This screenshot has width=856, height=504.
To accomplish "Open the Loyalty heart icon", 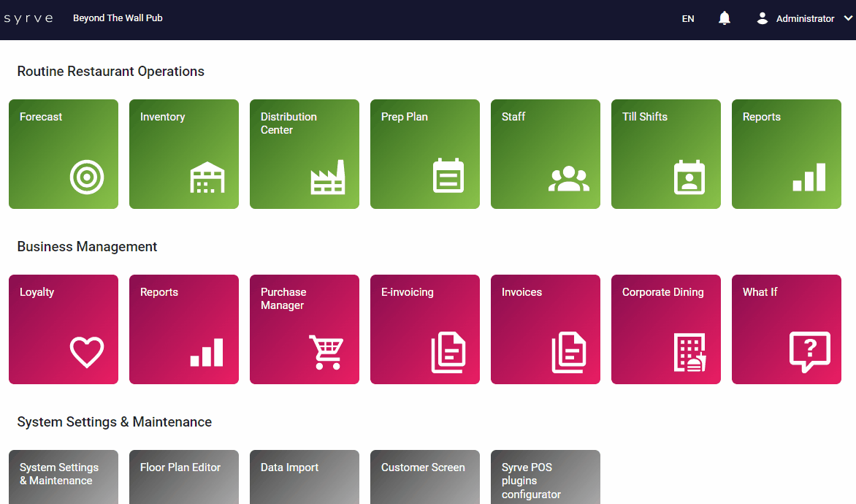I will [x=87, y=352].
